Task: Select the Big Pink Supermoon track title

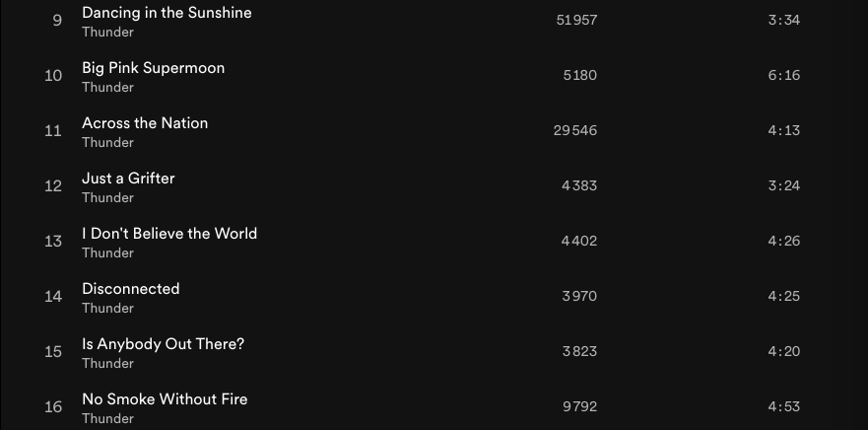Action: point(153,68)
